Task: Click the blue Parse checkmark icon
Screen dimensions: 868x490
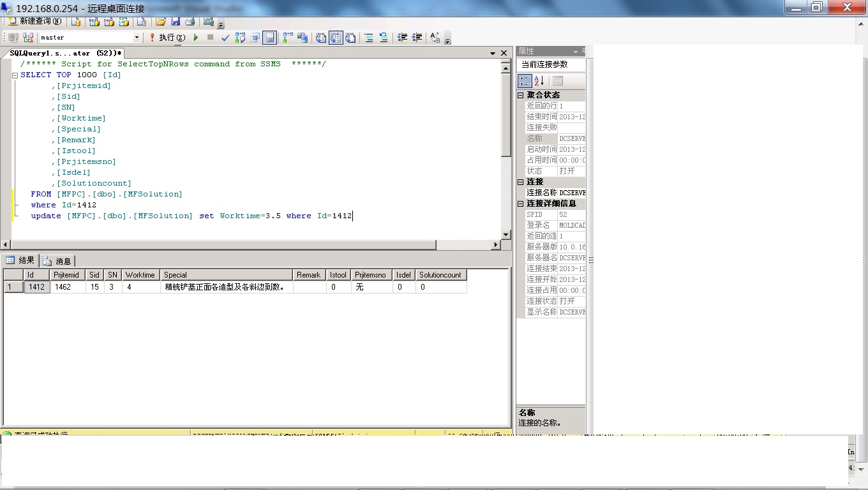Action: point(225,38)
